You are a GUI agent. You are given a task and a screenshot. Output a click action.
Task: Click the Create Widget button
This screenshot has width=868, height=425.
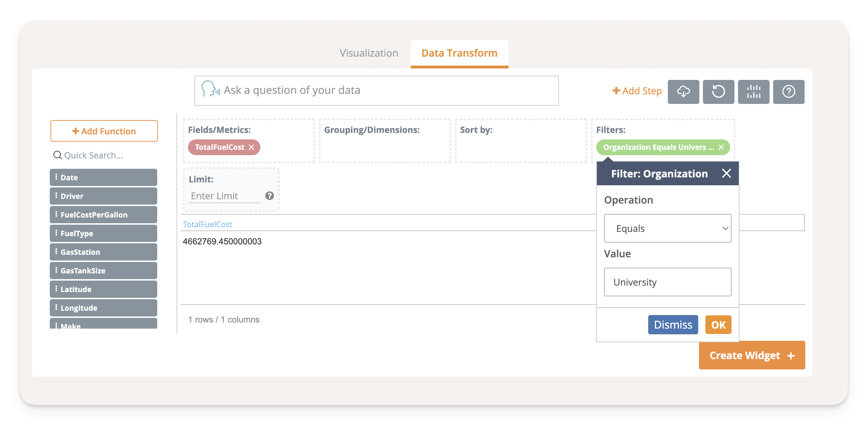point(752,355)
